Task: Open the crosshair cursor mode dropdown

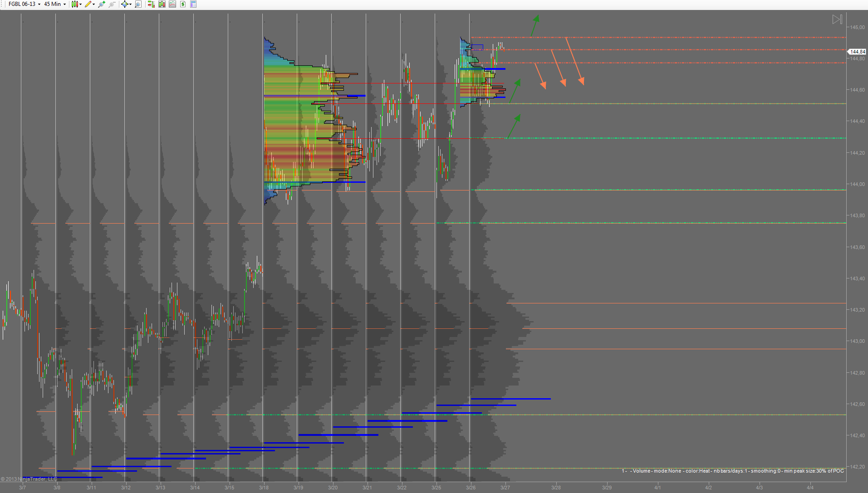Action: pos(126,4)
